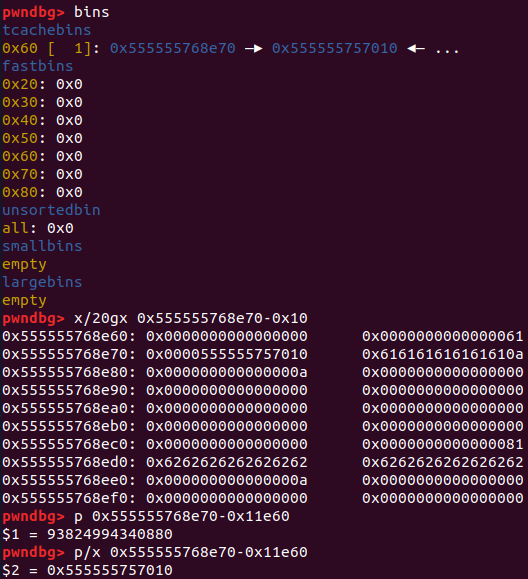
Task: Click memory address label 0x555555768ed0:
Action: coord(69,462)
